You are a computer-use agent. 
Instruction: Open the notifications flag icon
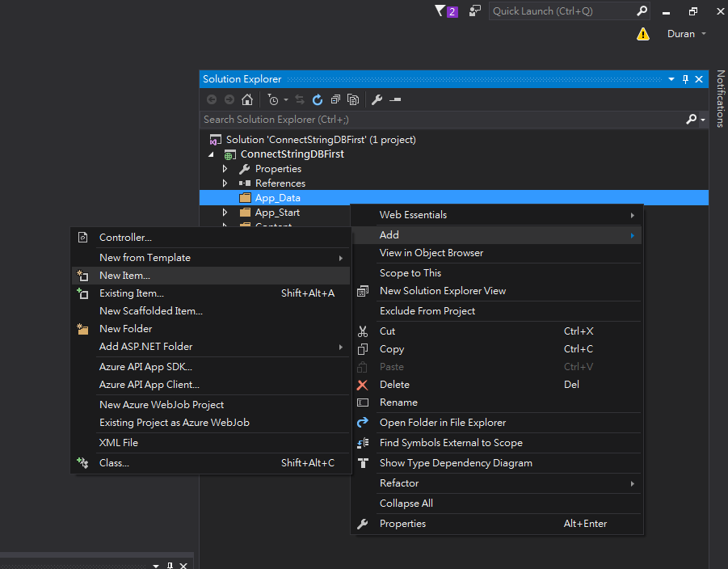(440, 11)
